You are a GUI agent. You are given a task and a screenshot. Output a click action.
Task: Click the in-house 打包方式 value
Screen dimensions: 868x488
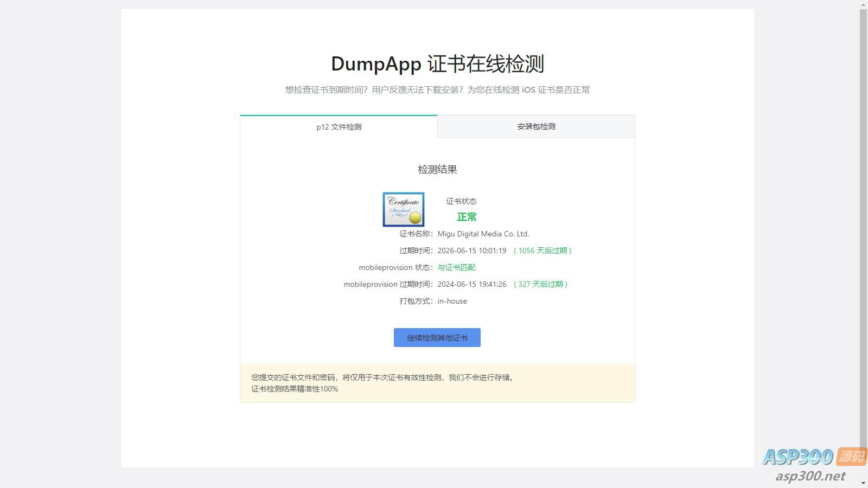452,301
